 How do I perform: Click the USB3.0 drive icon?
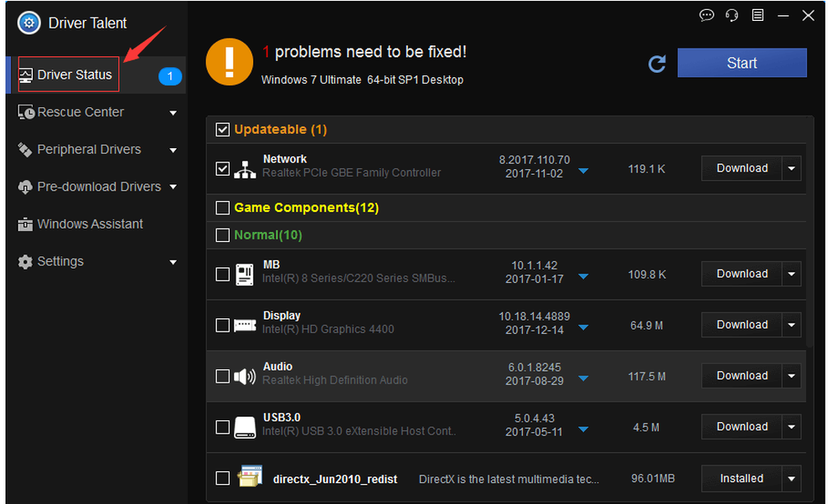(x=245, y=428)
